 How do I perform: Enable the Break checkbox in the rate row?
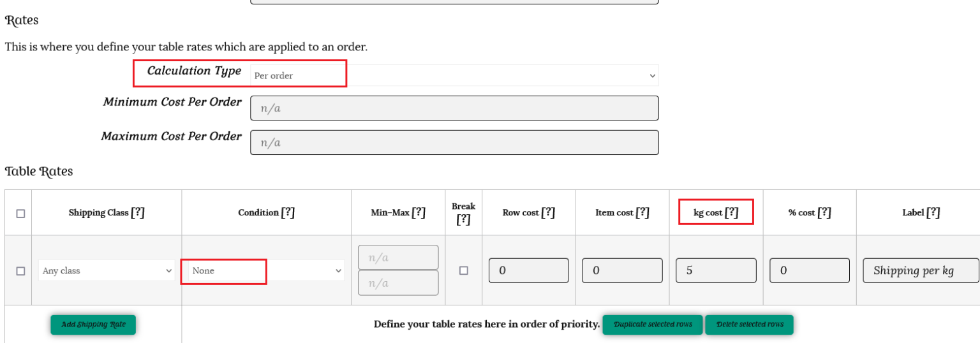tap(464, 270)
